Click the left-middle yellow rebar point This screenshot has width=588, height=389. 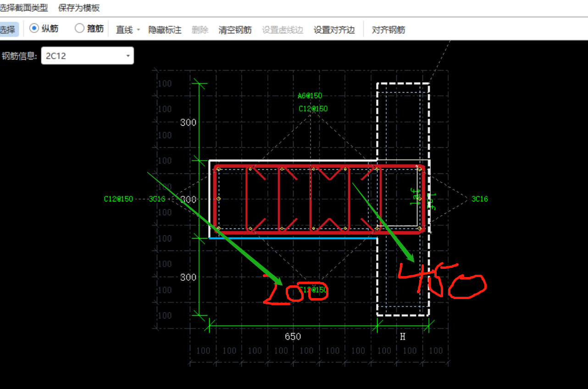tap(219, 199)
